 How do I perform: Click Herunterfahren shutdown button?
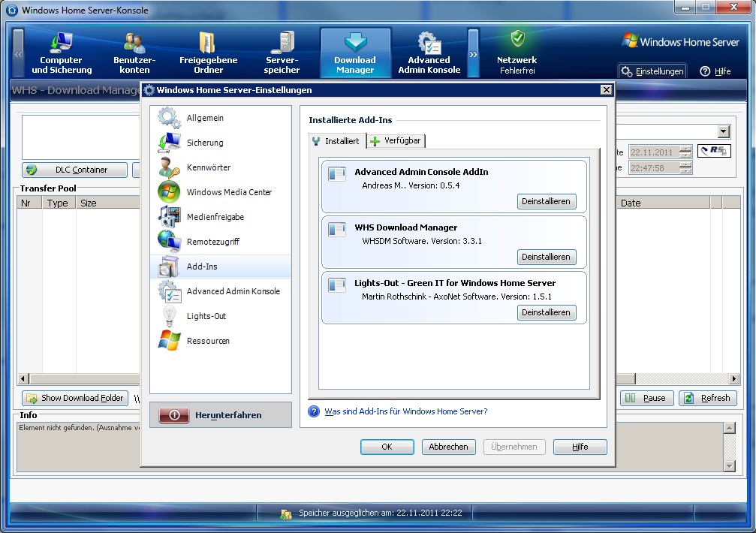pos(220,415)
